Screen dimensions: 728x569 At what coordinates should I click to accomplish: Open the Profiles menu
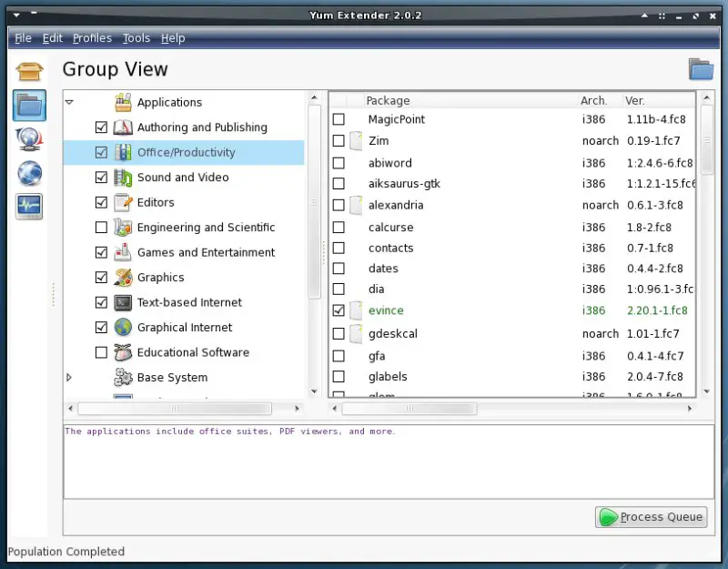[92, 38]
